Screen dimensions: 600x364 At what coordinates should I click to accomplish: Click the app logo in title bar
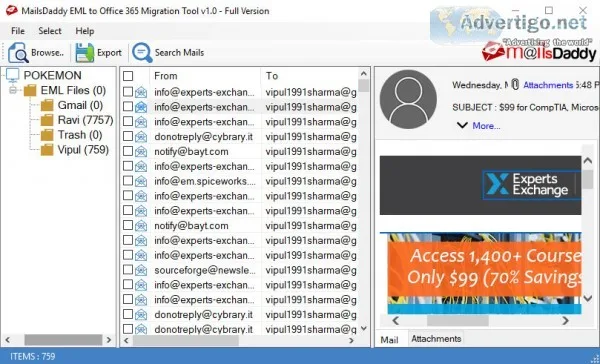[x=11, y=10]
